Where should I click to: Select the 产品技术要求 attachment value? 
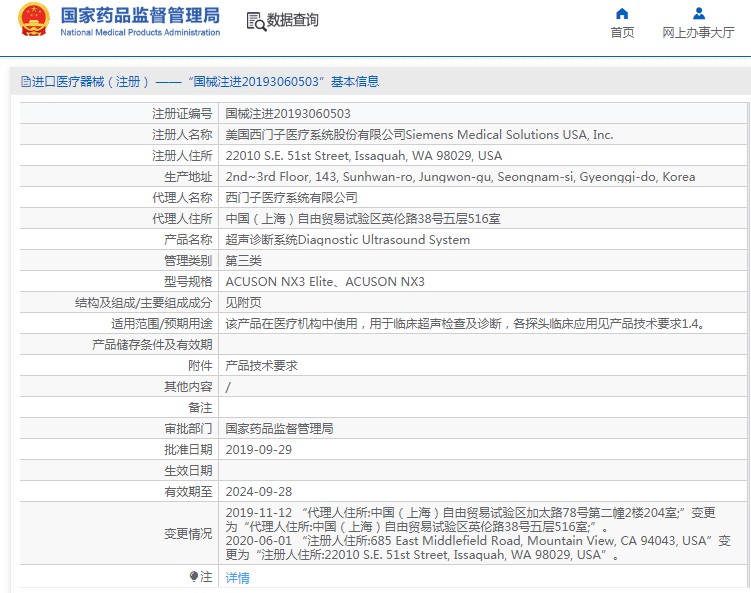[x=262, y=365]
